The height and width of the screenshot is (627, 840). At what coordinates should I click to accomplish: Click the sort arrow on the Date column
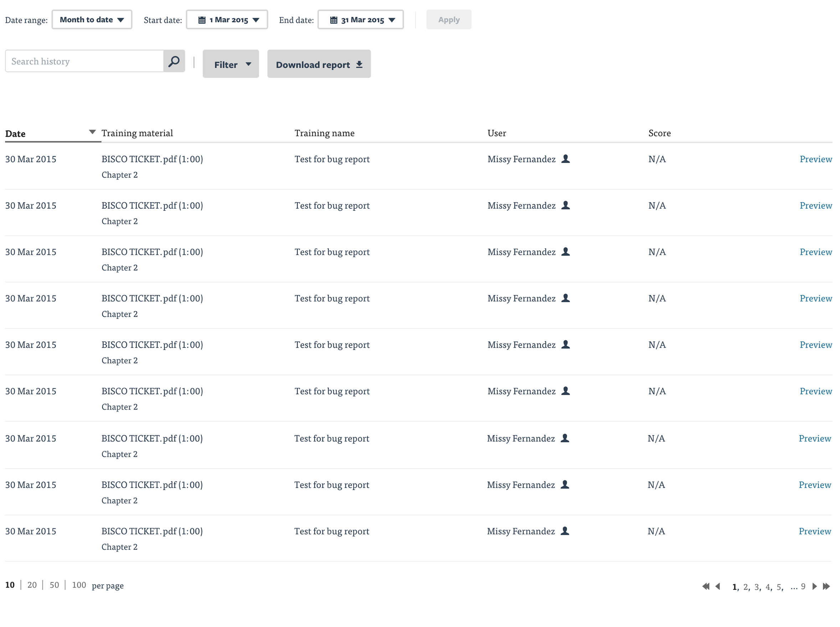(92, 131)
